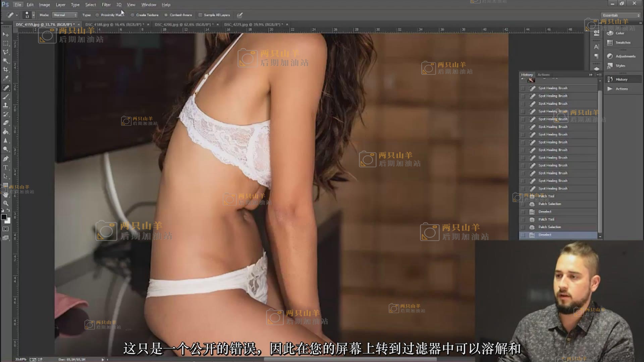Select the Type tool
Viewport: 644px width, 362px height.
click(x=6, y=167)
